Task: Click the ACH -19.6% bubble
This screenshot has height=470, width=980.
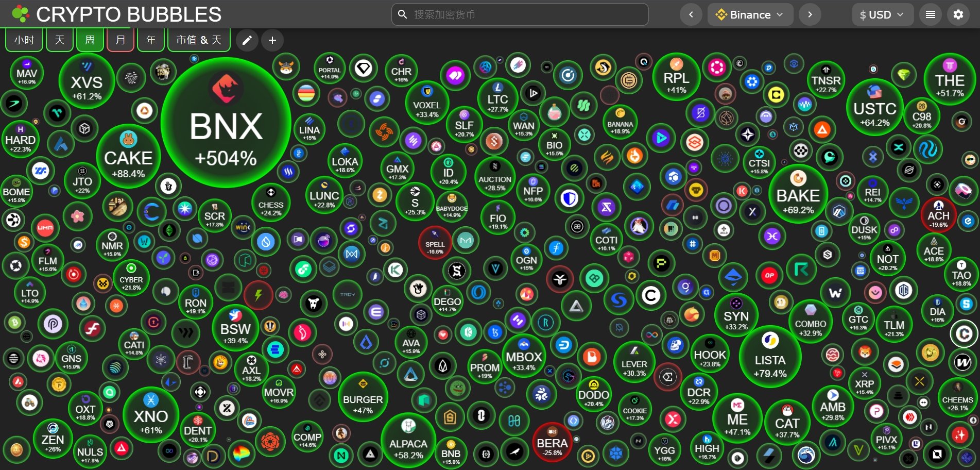Action: point(939,215)
